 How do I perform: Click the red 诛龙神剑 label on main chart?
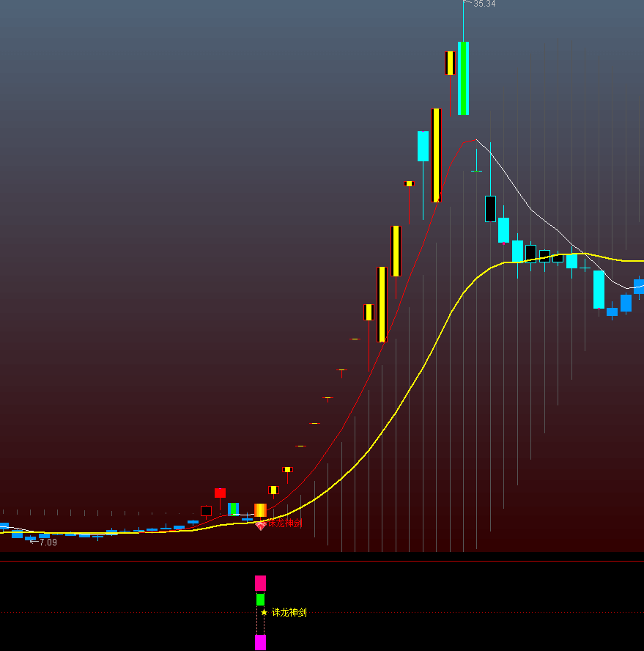click(x=285, y=523)
